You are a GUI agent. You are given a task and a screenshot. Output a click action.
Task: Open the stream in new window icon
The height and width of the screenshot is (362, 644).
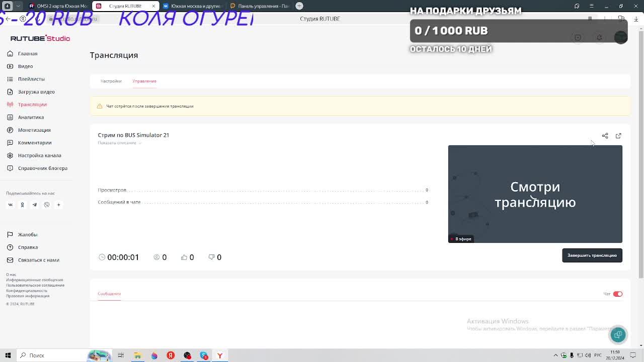click(x=618, y=136)
